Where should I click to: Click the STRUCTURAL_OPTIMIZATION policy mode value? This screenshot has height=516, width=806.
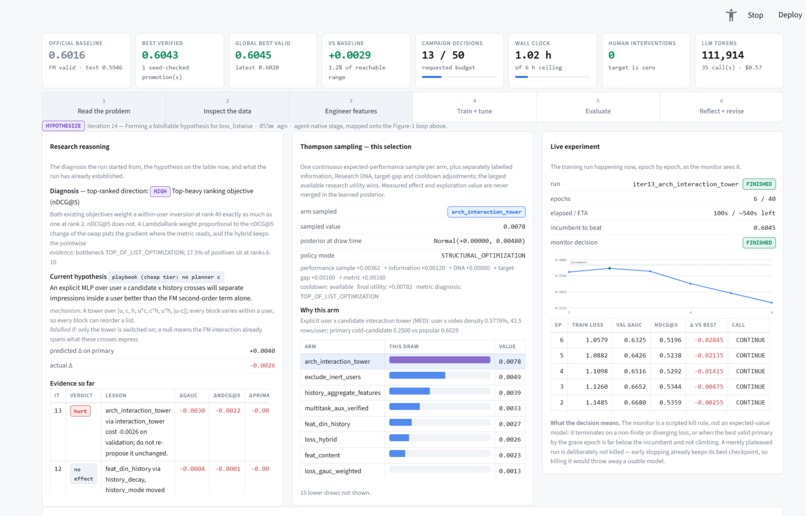pos(483,255)
